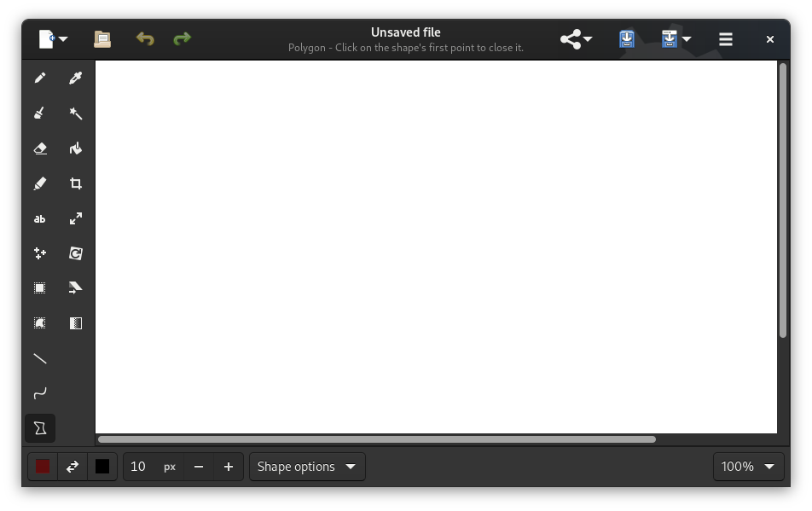
Task: Select the Brush tool
Action: [x=40, y=113]
